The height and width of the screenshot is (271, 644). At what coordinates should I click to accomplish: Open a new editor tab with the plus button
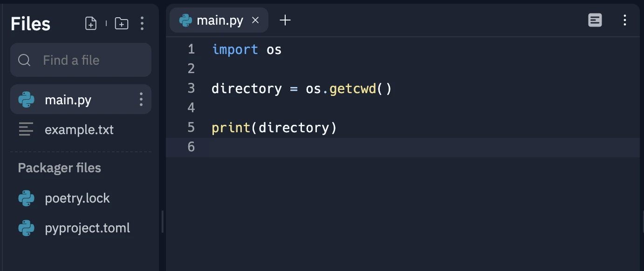tap(285, 20)
